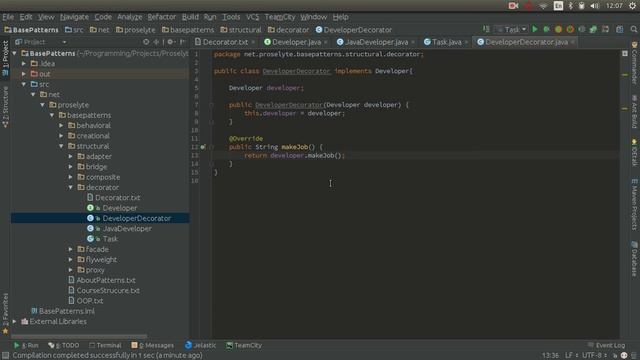Open Messages tool window
This screenshot has height=360, width=640.
pyautogui.click(x=153, y=345)
